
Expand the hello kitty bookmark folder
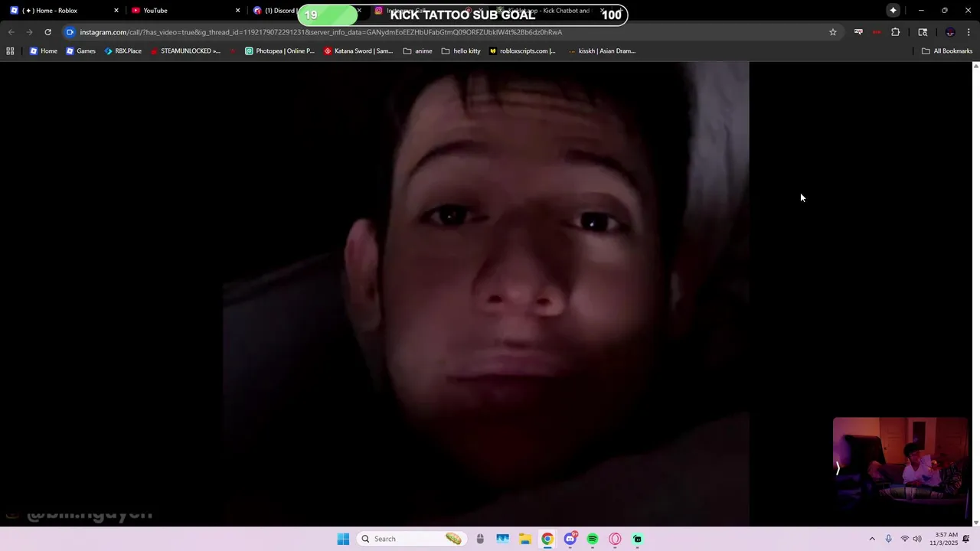point(461,51)
